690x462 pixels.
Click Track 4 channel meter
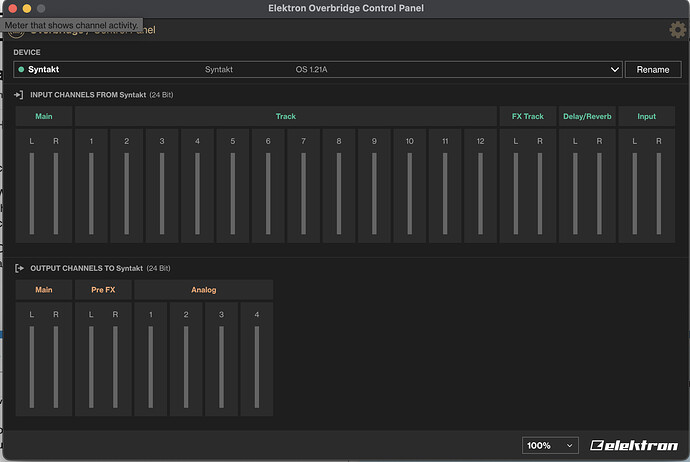197,194
